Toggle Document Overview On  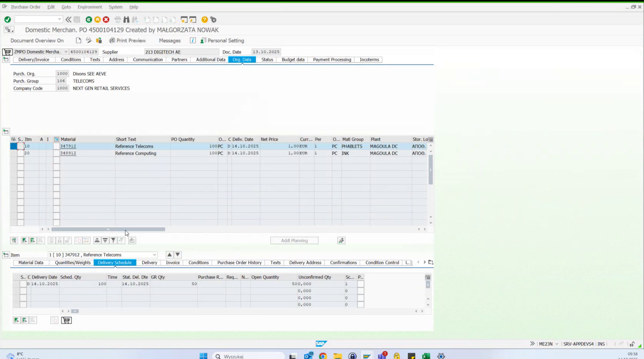[x=37, y=40]
